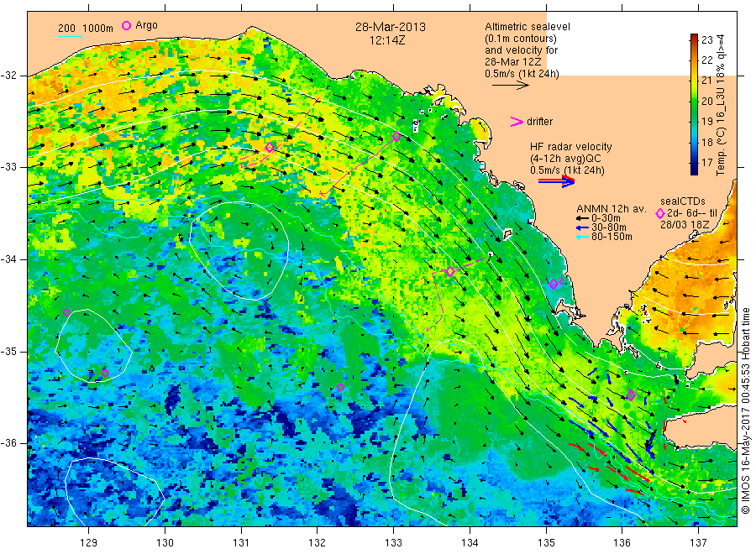Click the time label 12:14Z
Image resolution: width=756 pixels, height=554 pixels.
tap(387, 40)
